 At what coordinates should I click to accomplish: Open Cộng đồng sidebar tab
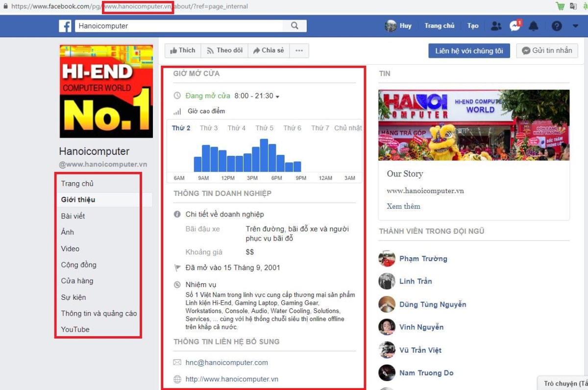79,265
